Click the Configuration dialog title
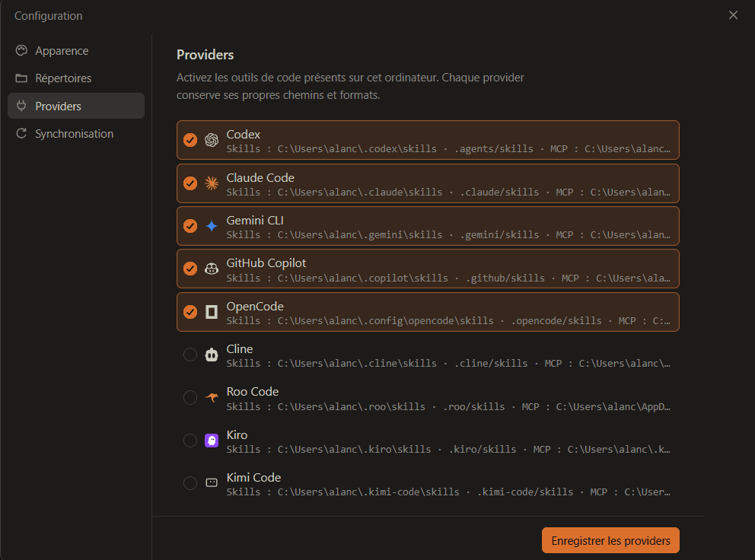This screenshot has width=755, height=560. point(48,15)
